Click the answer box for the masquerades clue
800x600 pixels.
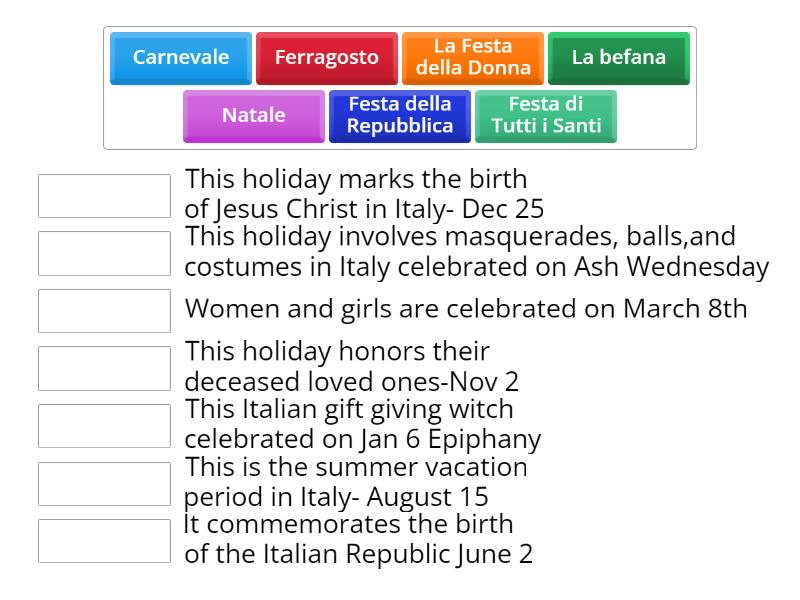click(104, 253)
